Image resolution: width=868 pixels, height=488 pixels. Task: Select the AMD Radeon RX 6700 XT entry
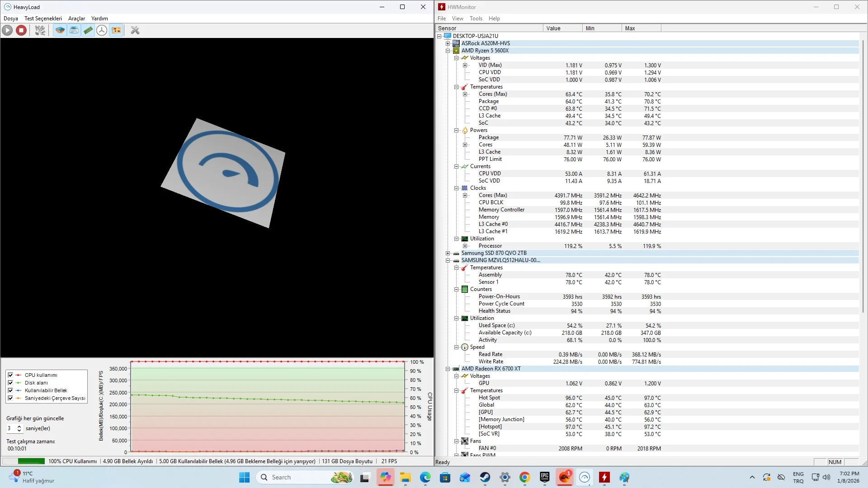pyautogui.click(x=491, y=369)
